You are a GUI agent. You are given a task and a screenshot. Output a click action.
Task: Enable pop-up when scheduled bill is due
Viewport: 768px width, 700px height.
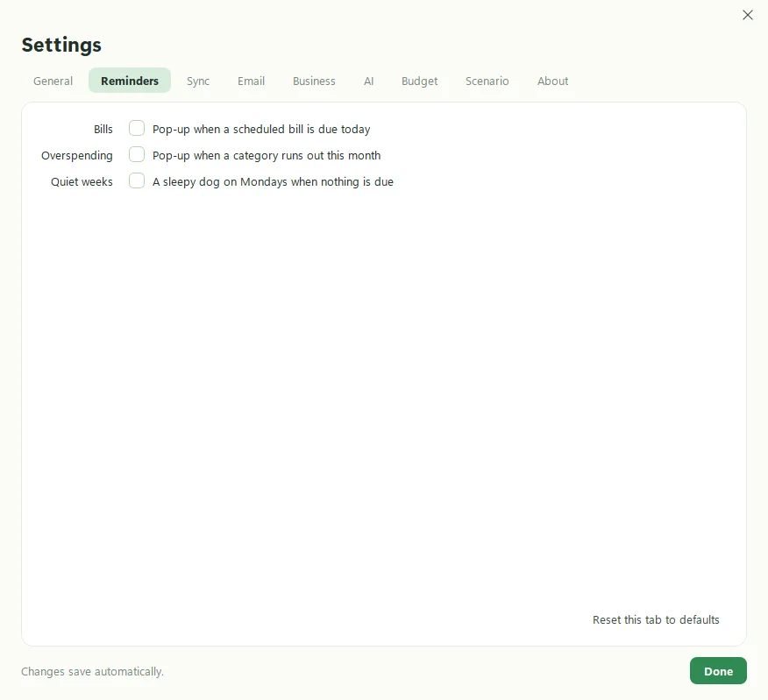137,128
